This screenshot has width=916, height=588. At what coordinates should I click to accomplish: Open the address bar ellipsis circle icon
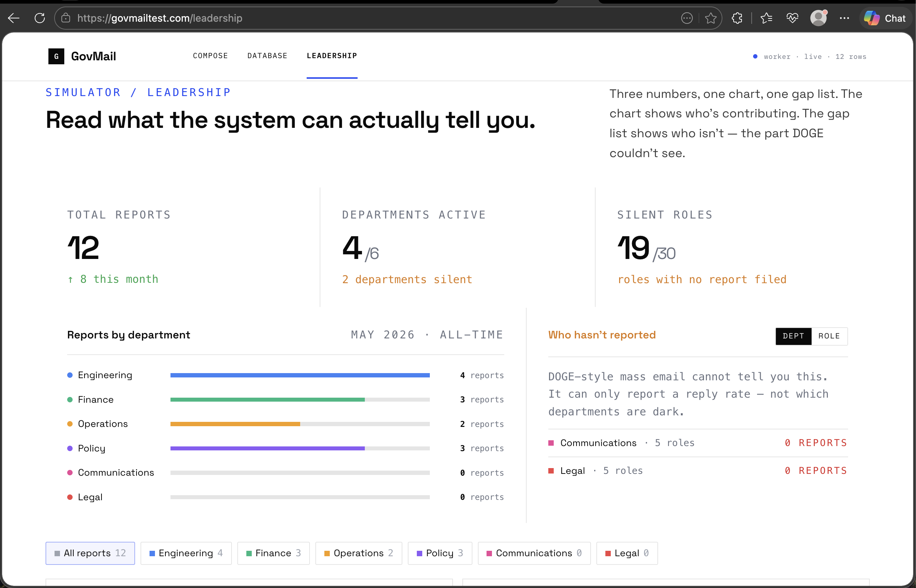click(x=687, y=18)
